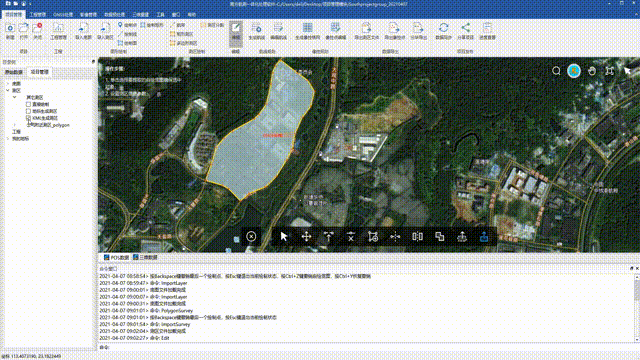Select the arrow pointer tool in bottom map toolbar

click(284, 236)
